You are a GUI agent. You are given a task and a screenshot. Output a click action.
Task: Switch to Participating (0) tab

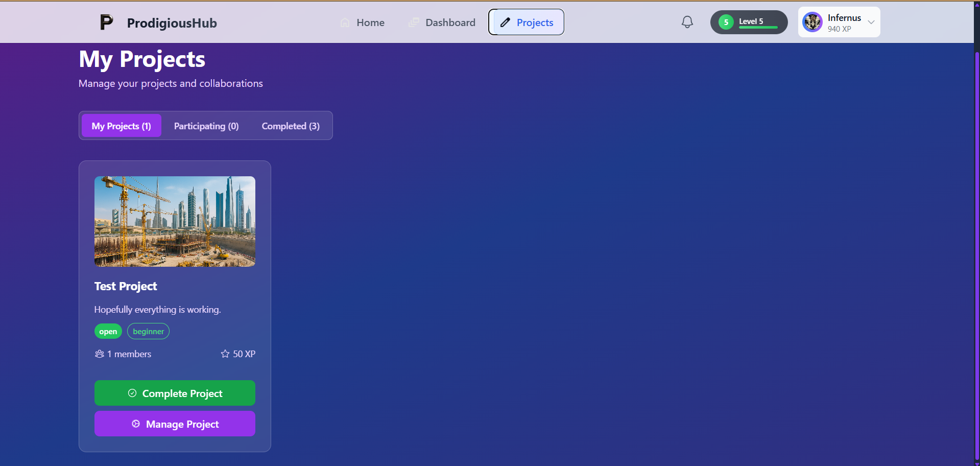[x=206, y=126]
